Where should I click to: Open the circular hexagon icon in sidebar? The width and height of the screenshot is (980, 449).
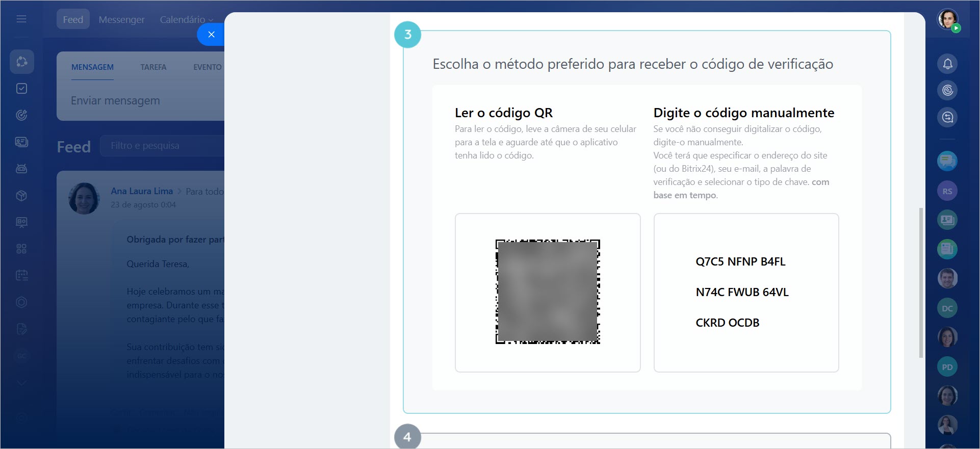point(21,302)
